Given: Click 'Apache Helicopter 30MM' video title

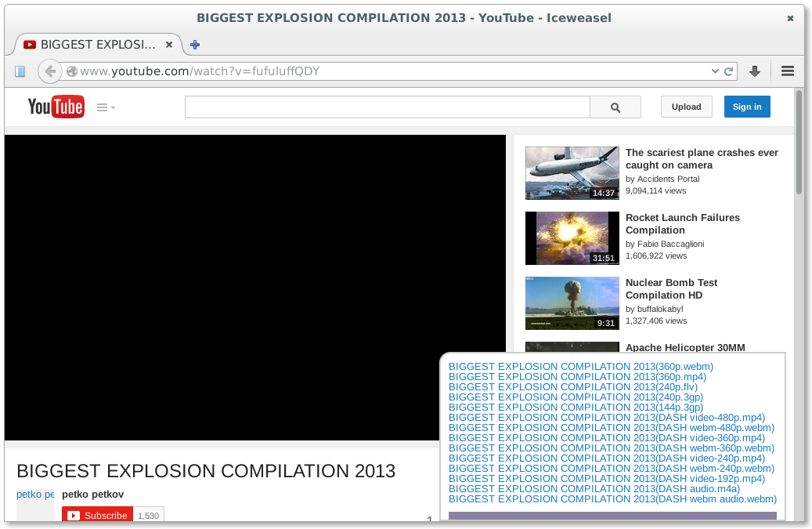Looking at the screenshot, I should point(685,347).
